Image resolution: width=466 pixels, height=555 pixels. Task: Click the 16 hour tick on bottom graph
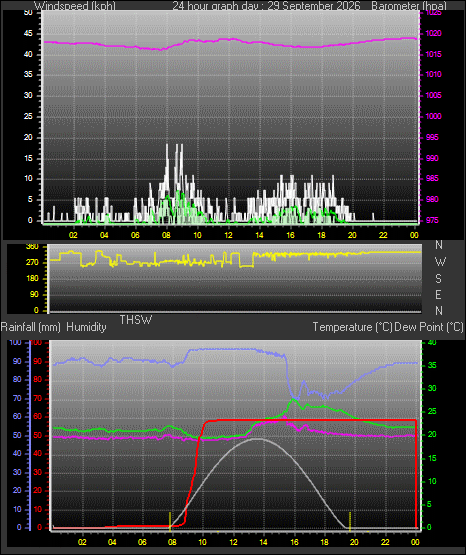tap(294, 542)
